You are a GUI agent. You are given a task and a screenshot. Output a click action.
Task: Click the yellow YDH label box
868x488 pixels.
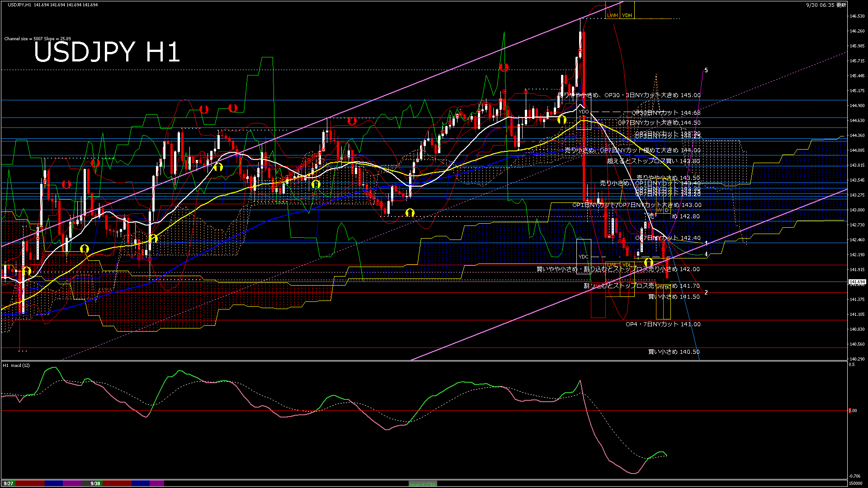[x=627, y=15]
